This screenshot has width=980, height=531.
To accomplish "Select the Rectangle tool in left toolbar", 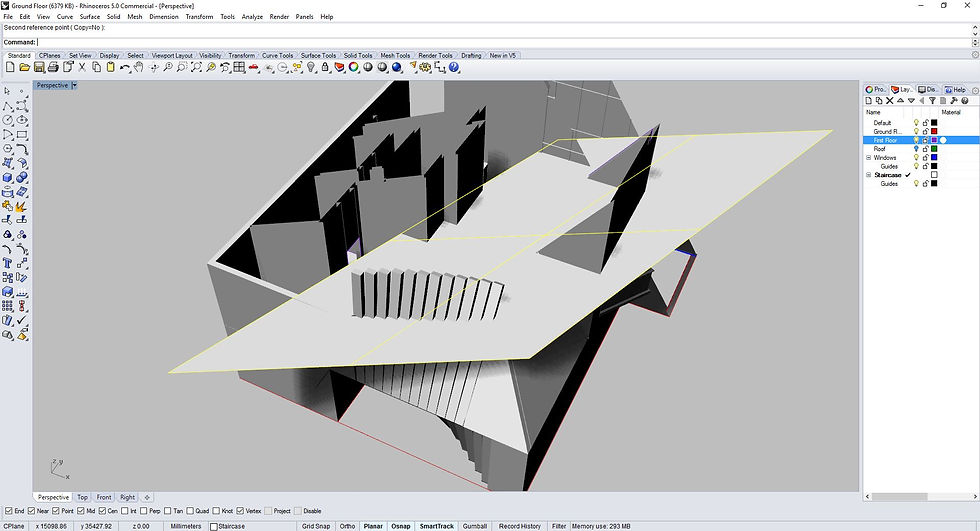I will point(22,135).
